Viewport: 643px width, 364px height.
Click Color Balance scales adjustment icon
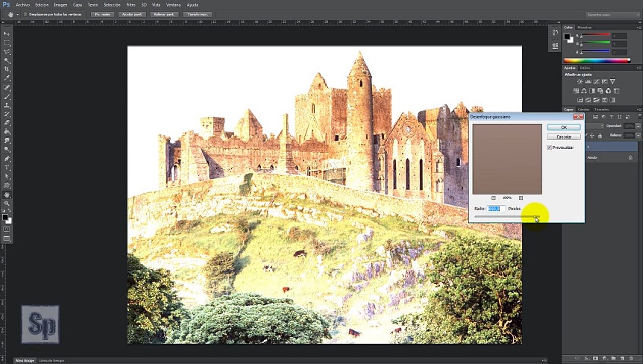click(584, 91)
